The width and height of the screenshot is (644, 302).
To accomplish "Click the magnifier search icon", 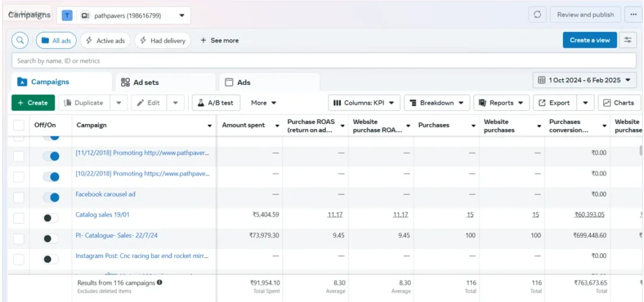I will coord(19,40).
